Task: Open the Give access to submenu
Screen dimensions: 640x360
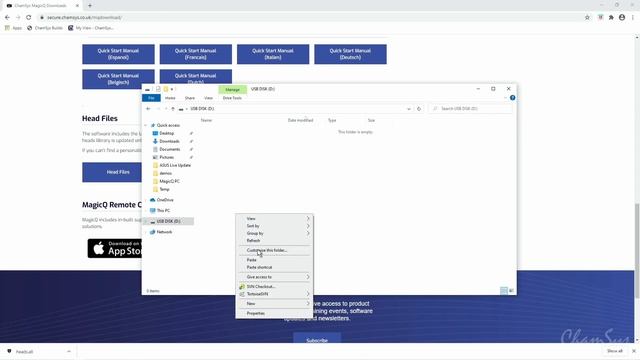Action: [274, 277]
